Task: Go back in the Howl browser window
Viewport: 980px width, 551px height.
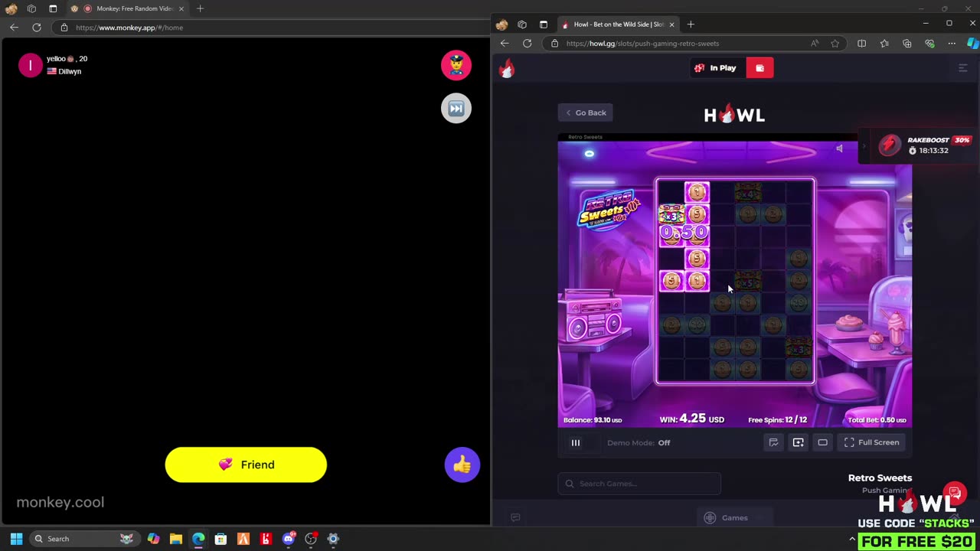Action: pyautogui.click(x=505, y=43)
